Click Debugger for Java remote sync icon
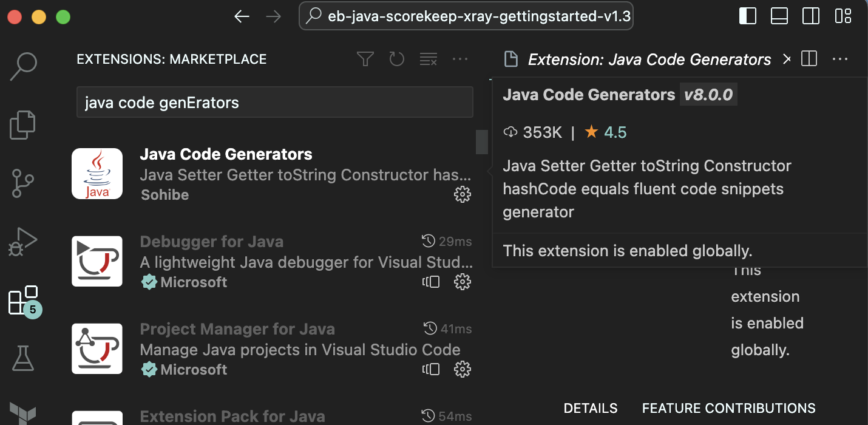 tap(431, 282)
